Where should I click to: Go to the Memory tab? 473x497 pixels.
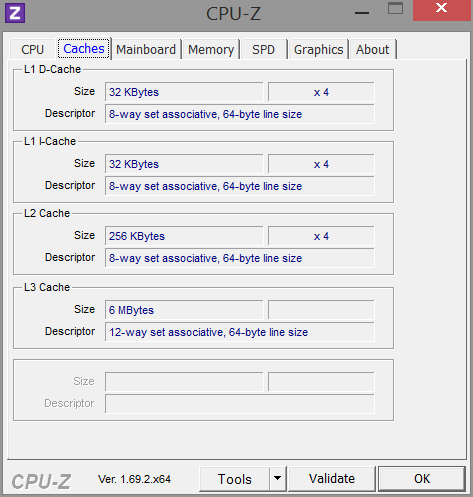[x=211, y=49]
